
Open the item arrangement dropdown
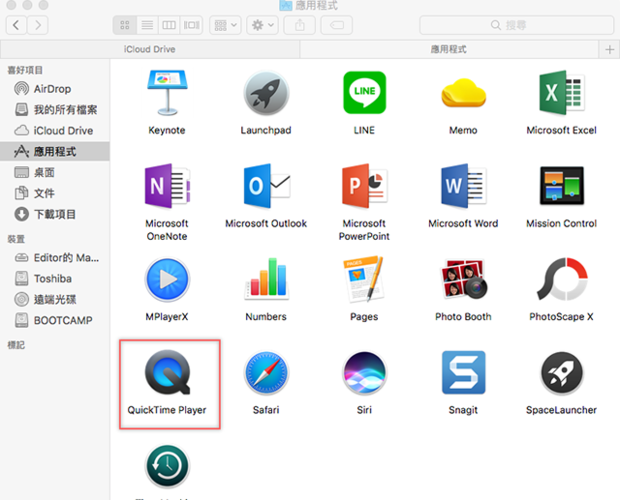click(x=225, y=25)
